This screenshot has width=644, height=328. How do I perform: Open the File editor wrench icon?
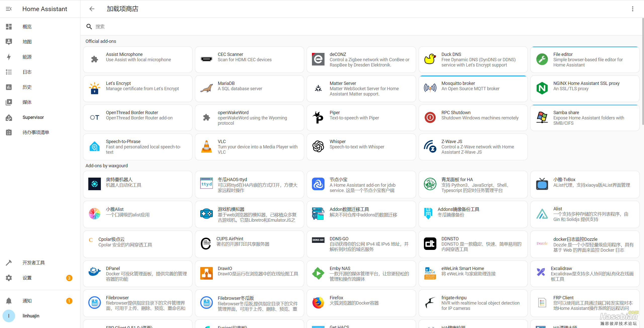click(x=542, y=60)
